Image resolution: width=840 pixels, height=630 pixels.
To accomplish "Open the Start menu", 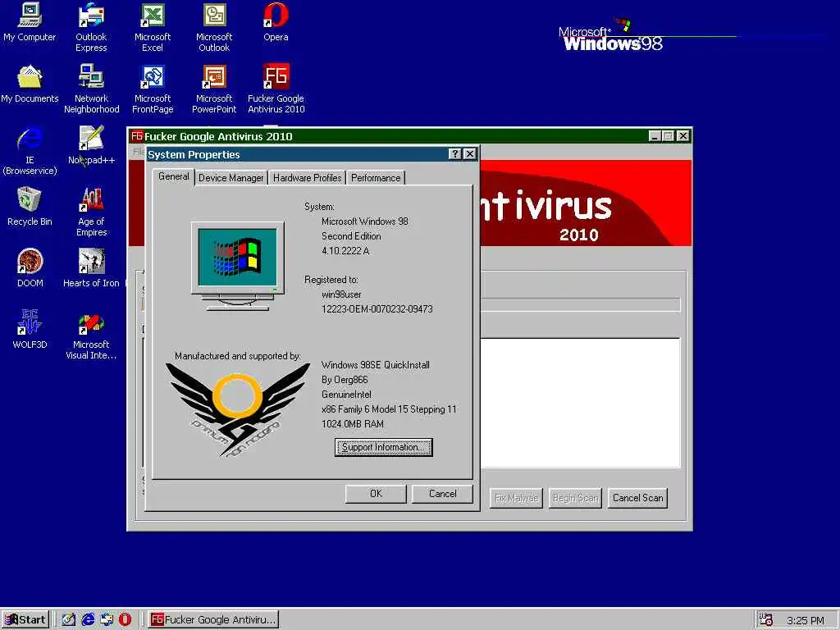I will [25, 620].
